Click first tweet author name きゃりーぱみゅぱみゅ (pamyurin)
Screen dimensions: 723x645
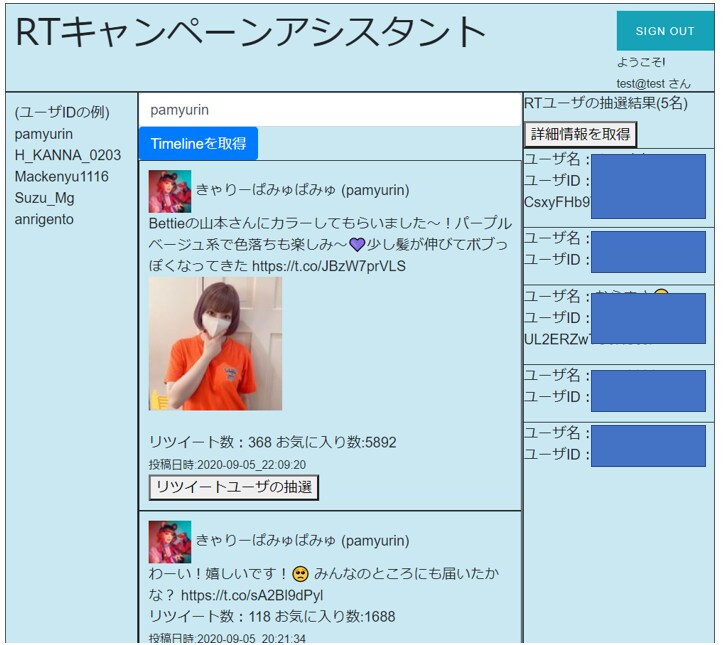(x=302, y=190)
